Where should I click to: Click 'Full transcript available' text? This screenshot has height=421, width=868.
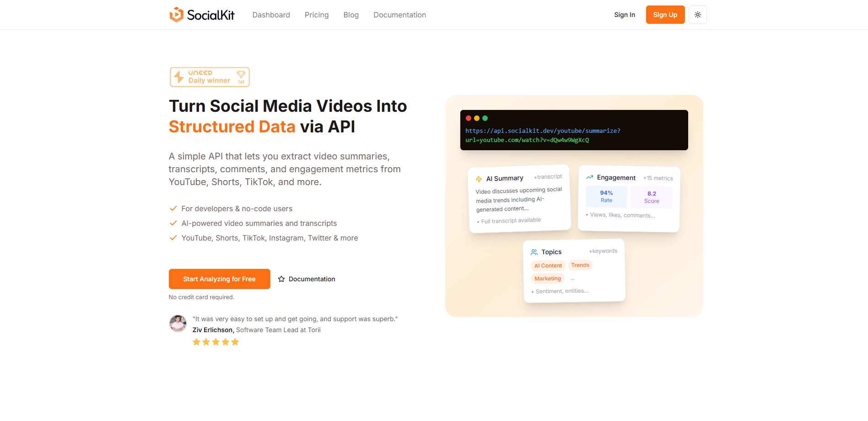pyautogui.click(x=511, y=221)
